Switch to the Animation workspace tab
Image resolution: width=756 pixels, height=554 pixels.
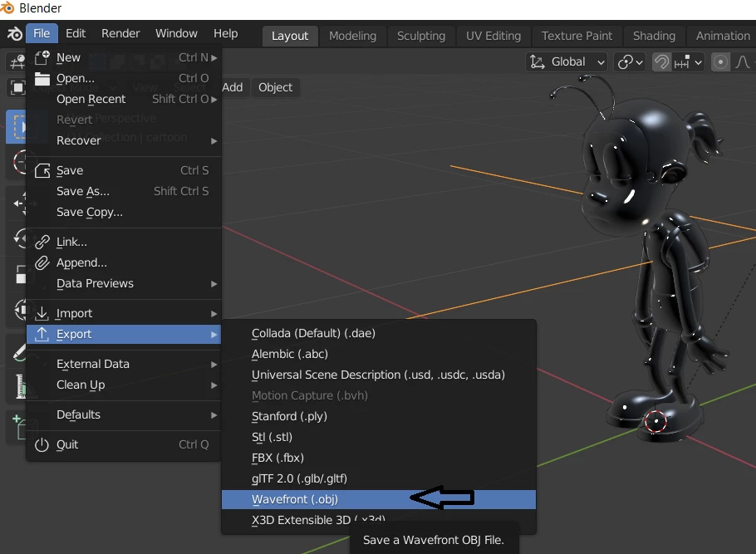pos(722,37)
